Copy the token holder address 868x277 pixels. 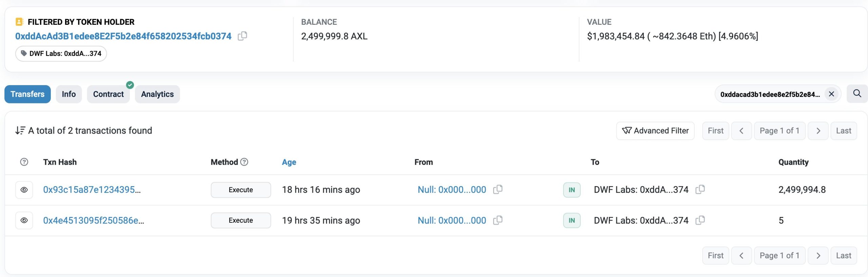pos(242,36)
